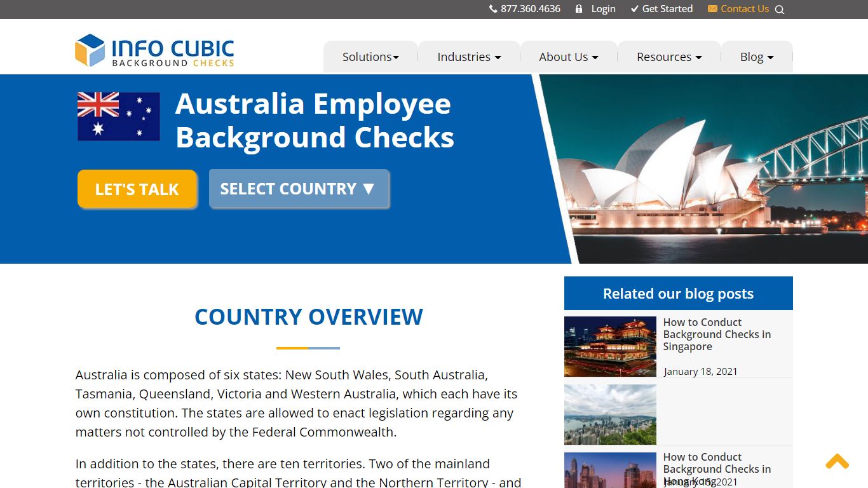This screenshot has height=488, width=868.
Task: Click the 'COUNTRY OVERVIEW' heading
Action: pyautogui.click(x=309, y=316)
